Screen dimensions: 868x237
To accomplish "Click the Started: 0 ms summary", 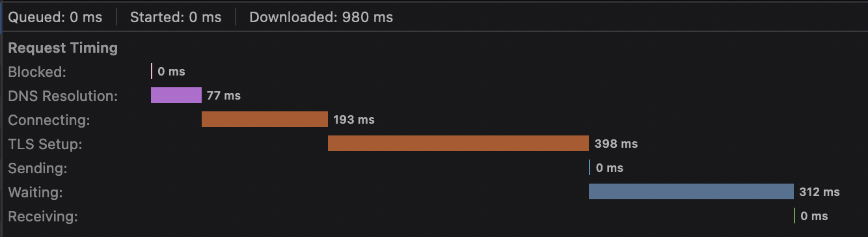I will [x=176, y=18].
